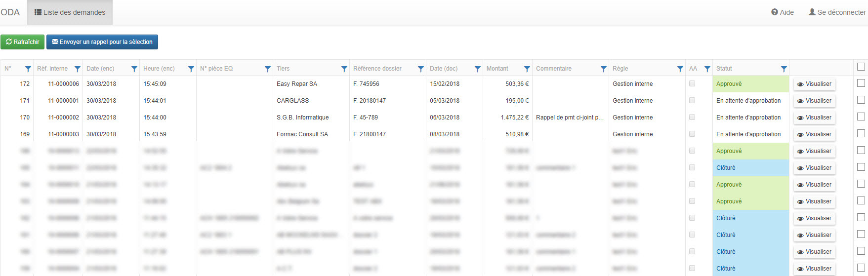Filter the Montant column

click(x=527, y=69)
